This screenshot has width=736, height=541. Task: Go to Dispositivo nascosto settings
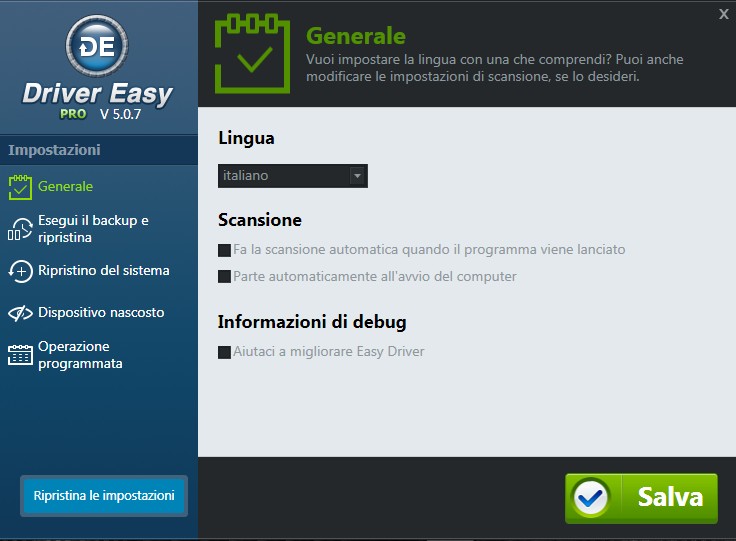point(101,312)
